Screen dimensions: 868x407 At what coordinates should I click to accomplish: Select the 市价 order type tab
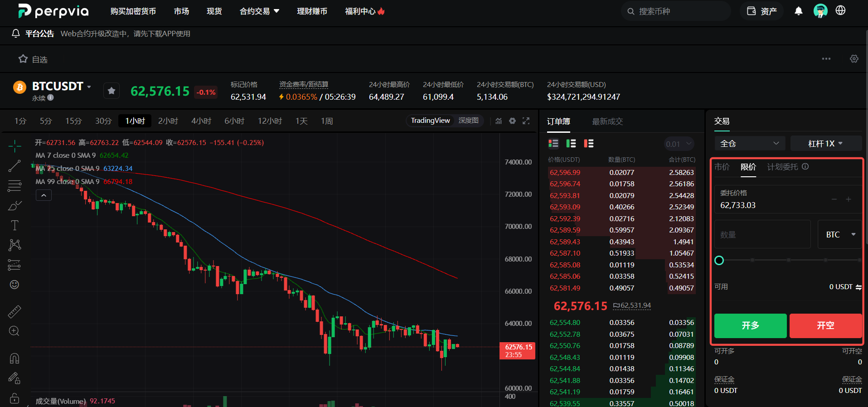(x=722, y=167)
